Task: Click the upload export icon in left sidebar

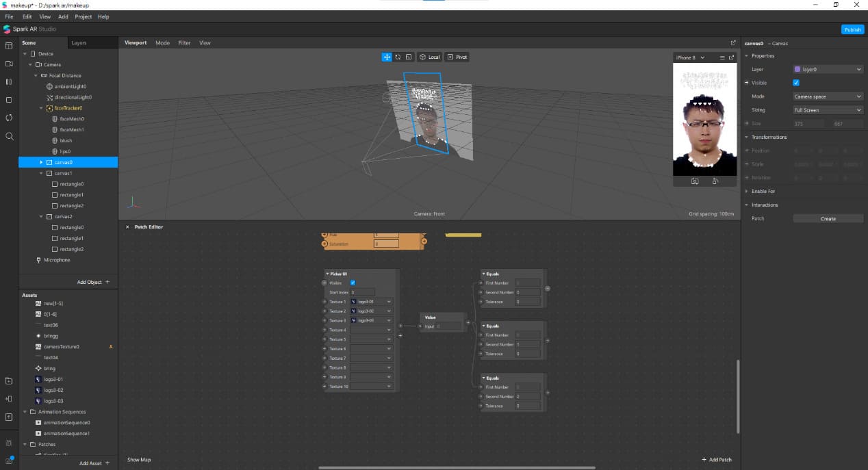Action: click(x=9, y=417)
